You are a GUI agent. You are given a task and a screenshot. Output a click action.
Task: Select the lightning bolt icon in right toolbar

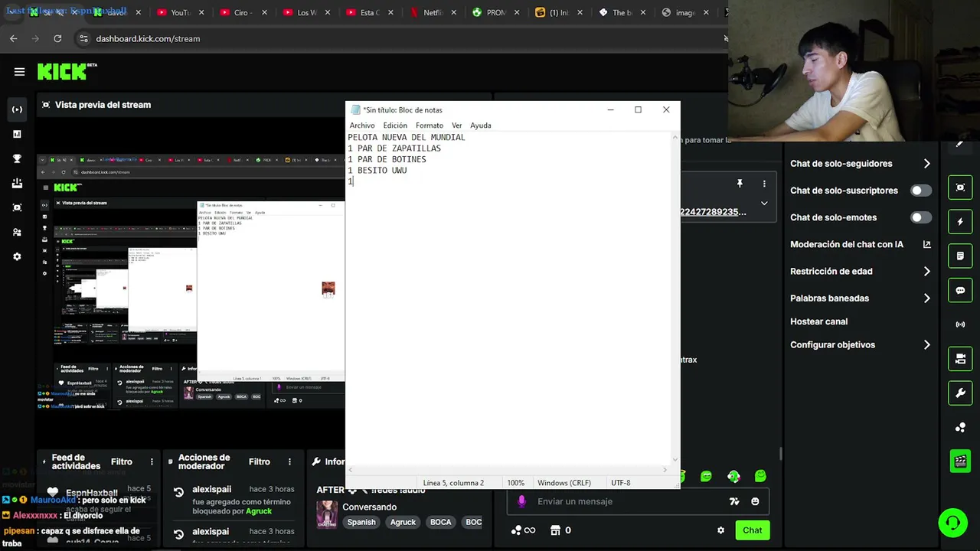960,222
